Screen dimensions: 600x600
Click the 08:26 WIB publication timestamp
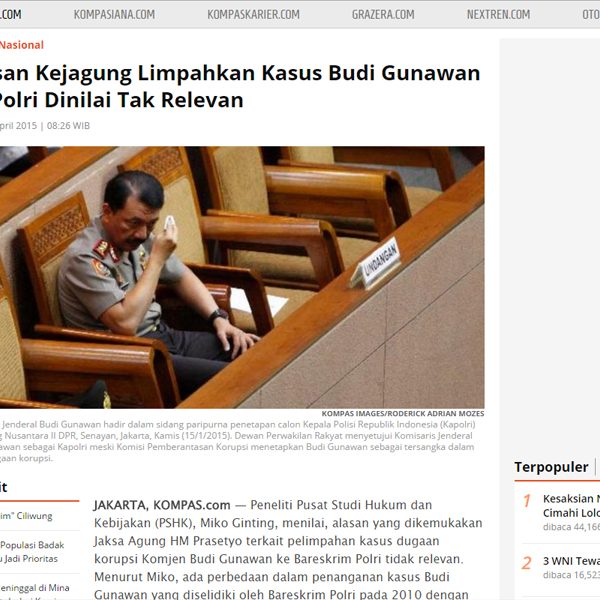67,126
